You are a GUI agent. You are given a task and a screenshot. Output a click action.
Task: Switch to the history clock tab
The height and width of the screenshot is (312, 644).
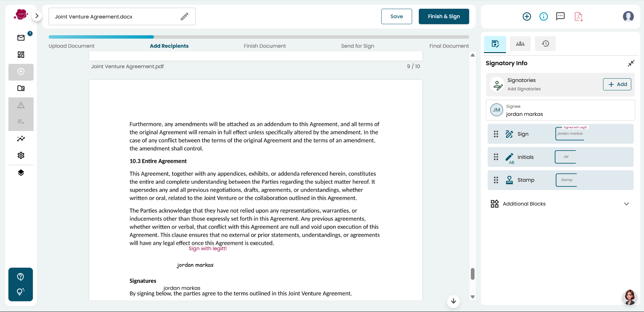click(x=545, y=44)
